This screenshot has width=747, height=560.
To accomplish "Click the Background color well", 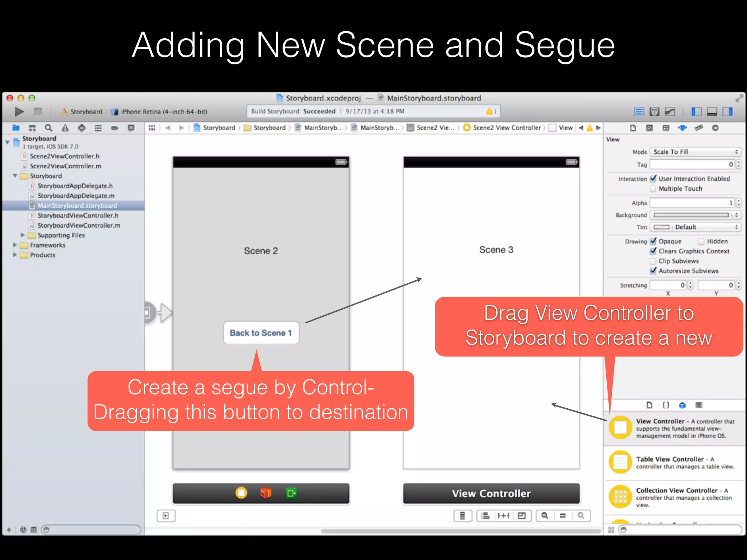I will pos(691,215).
